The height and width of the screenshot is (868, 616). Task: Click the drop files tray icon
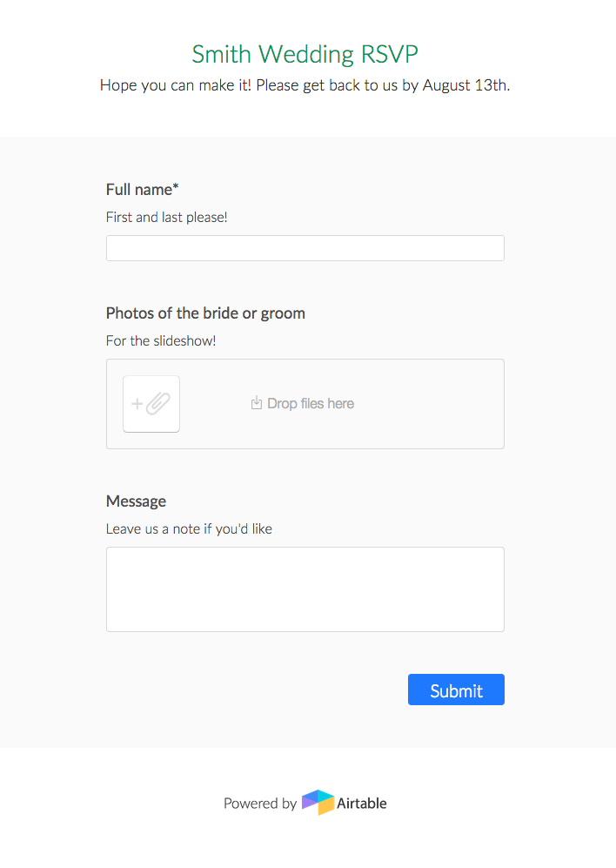257,403
